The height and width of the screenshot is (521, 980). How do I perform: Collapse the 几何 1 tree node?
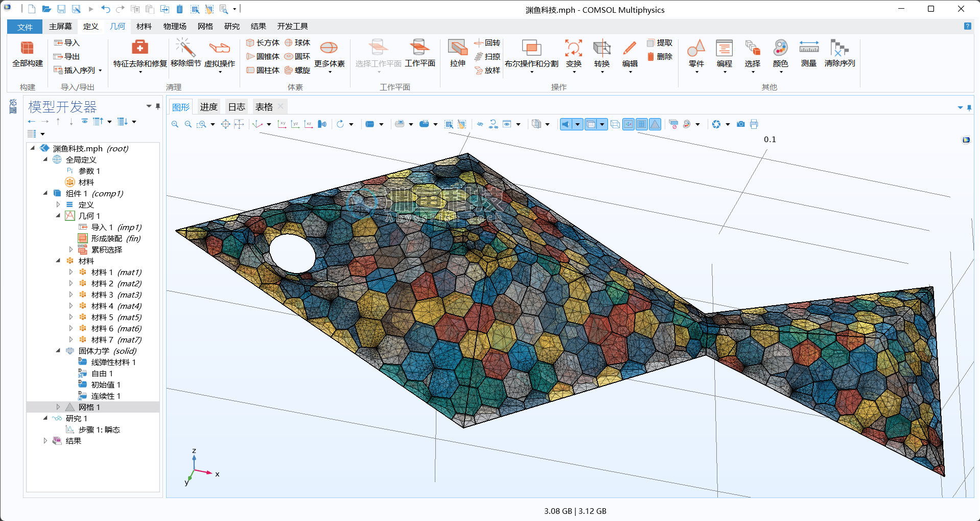point(58,216)
